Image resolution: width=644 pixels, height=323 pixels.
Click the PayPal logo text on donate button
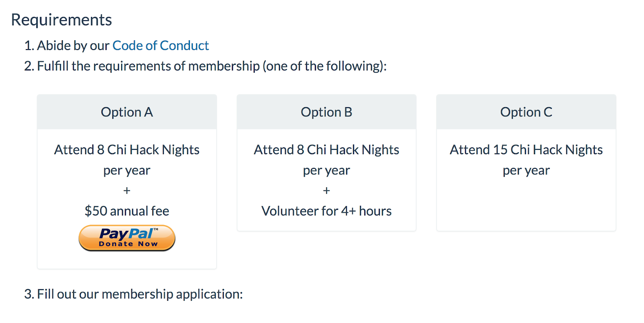[127, 234]
